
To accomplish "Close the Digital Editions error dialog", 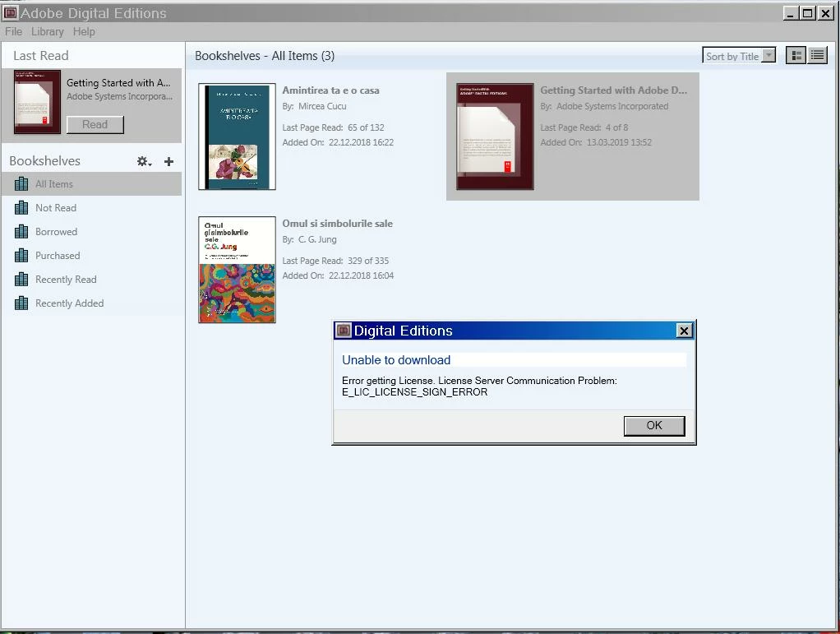I will [x=684, y=331].
